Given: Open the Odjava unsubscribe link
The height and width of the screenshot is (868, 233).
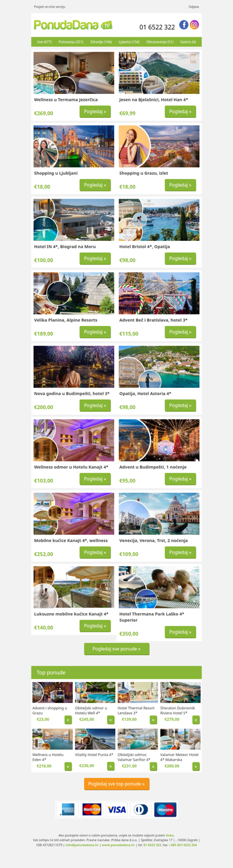Looking at the screenshot, I should point(194,6).
